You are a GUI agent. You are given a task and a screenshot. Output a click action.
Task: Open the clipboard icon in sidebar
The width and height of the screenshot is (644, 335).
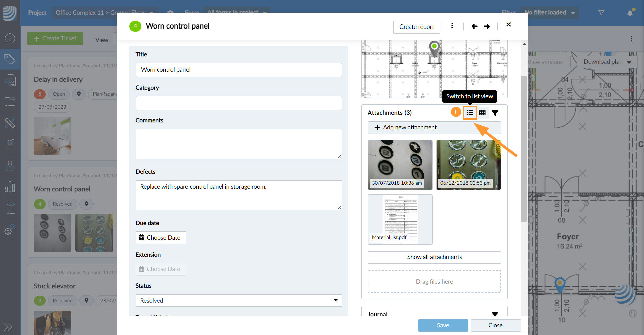pos(11,208)
